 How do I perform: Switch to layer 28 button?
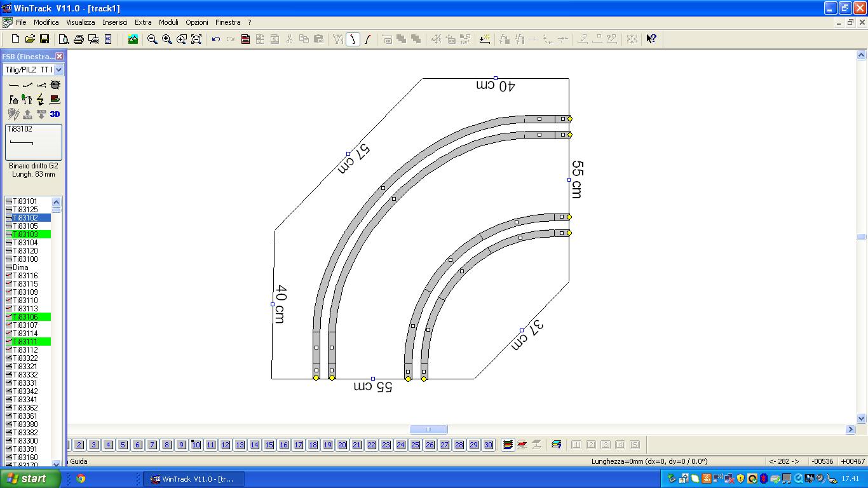click(x=459, y=445)
